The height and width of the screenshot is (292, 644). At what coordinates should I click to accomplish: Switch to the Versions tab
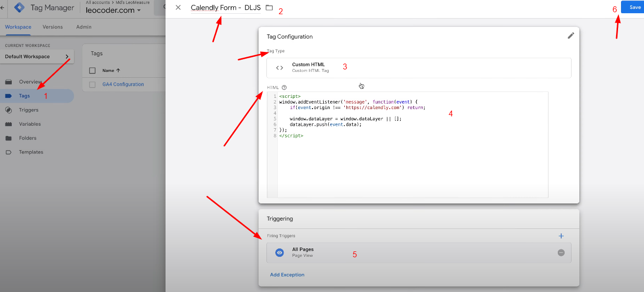click(52, 27)
